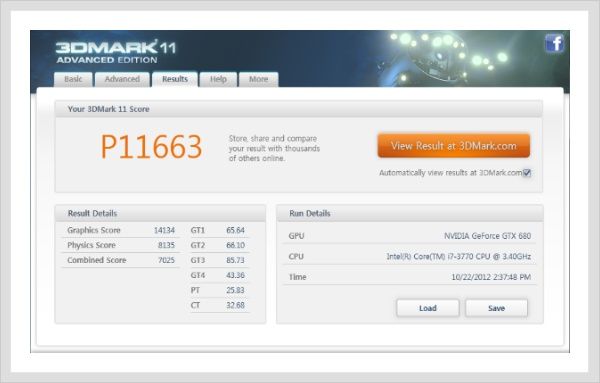This screenshot has height=383, width=600.
Task: Click the GT3 result 85.73
Action: pos(235,260)
